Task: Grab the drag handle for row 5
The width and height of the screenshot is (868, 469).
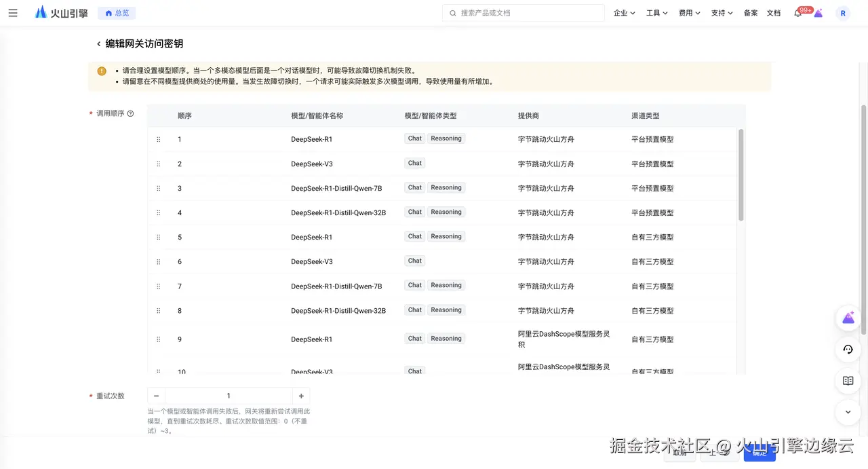Action: [x=159, y=237]
